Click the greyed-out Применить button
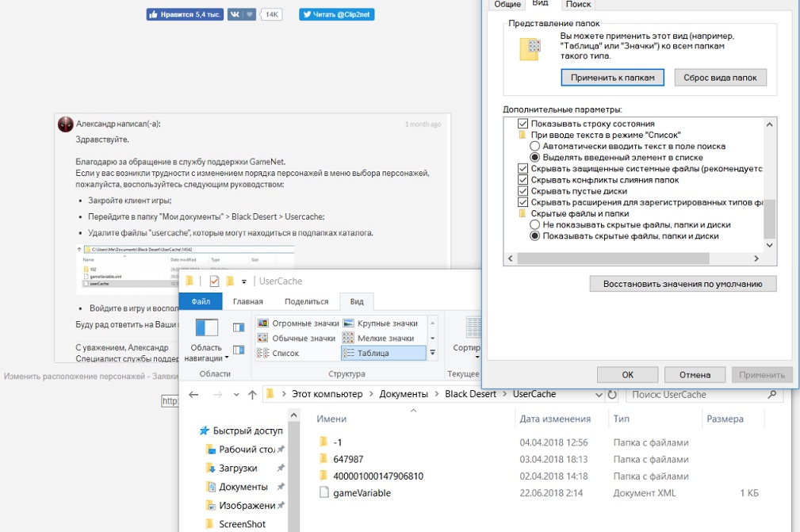 [762, 375]
